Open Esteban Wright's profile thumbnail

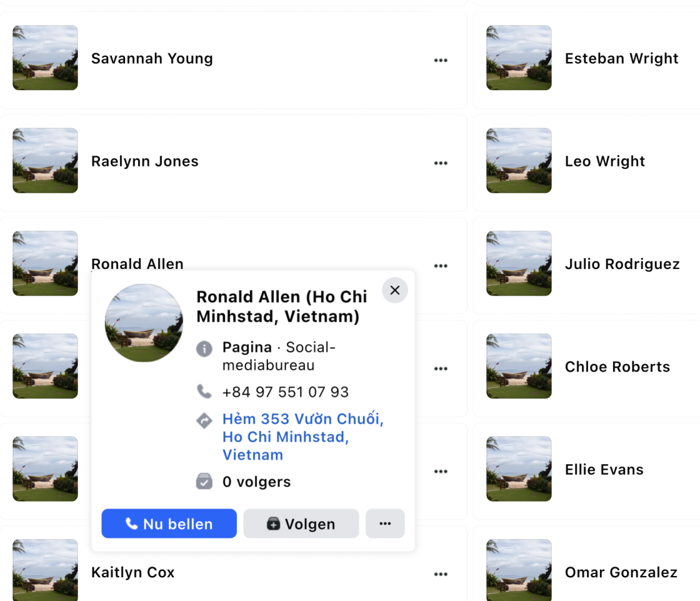click(519, 58)
